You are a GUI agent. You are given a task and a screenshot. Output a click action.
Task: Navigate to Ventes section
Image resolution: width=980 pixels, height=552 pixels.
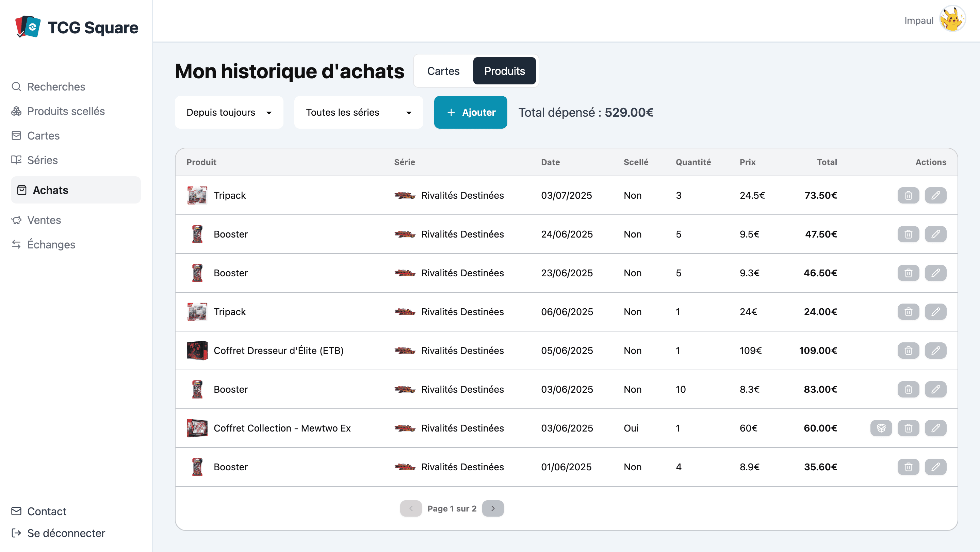pos(44,220)
